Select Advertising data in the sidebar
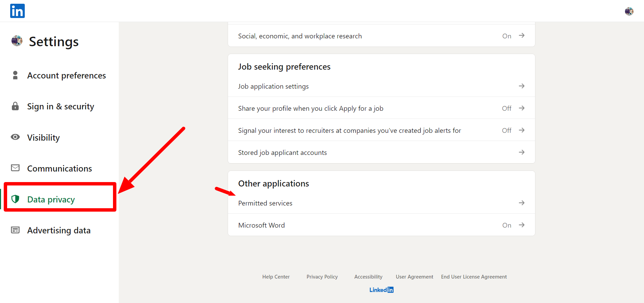The image size is (644, 303). point(59,230)
